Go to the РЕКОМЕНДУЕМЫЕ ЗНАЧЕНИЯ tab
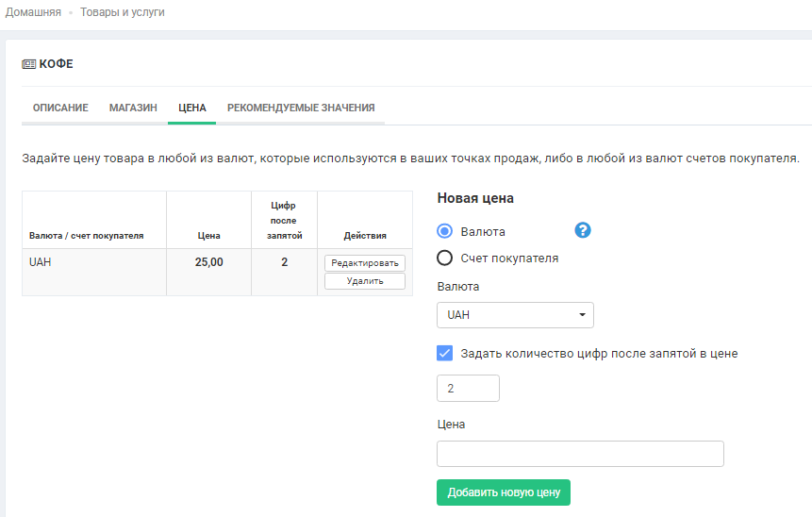Image resolution: width=812 pixels, height=517 pixels. point(301,108)
